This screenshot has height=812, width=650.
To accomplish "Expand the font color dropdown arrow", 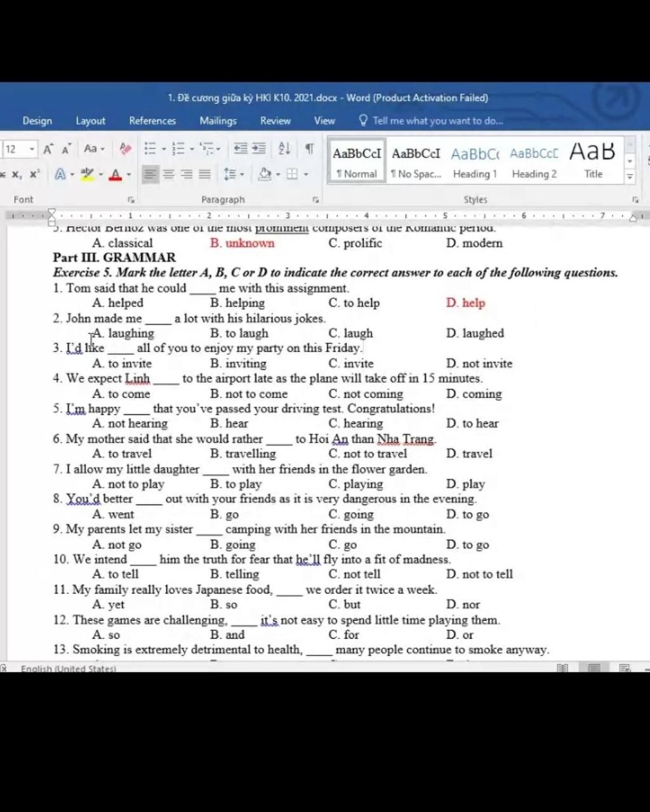I will (128, 174).
